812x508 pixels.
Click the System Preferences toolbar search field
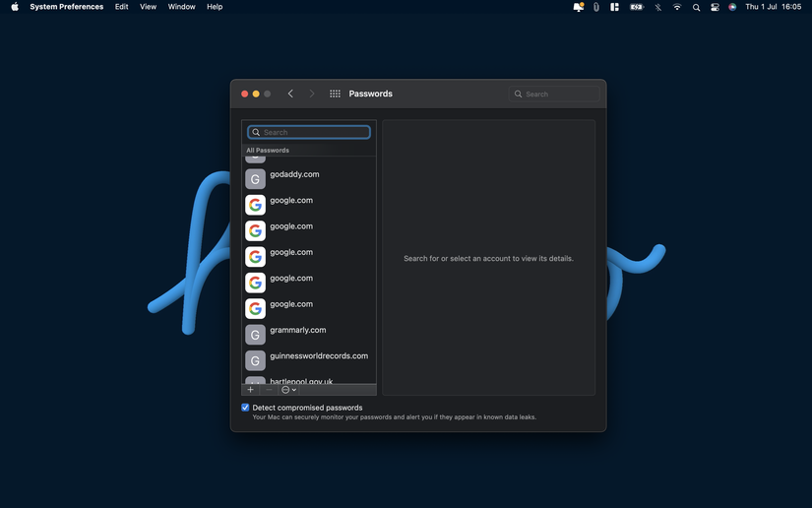click(x=554, y=94)
